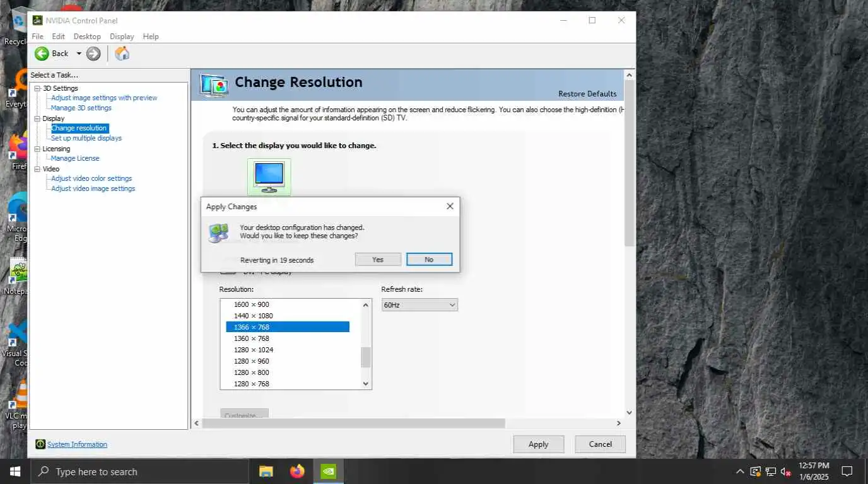Open the Refresh rate 60Hz dropdown
868x484 pixels.
click(419, 305)
